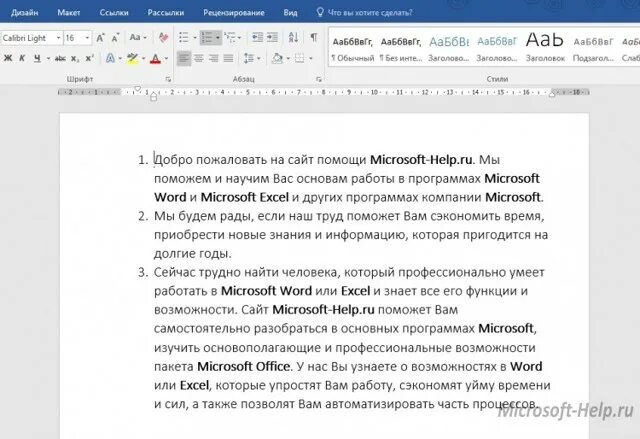This screenshot has height=439, width=640.
Task: Click the words 'долгие годы.'
Action: click(193, 254)
